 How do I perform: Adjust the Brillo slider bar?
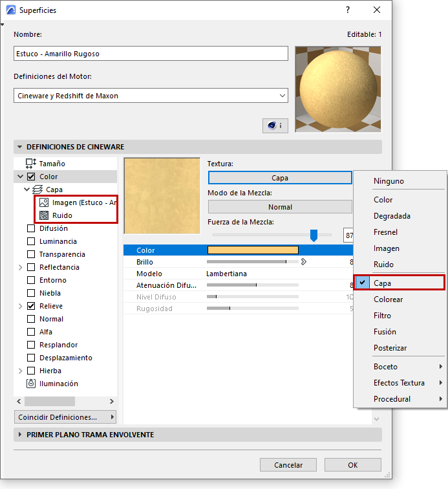253,262
